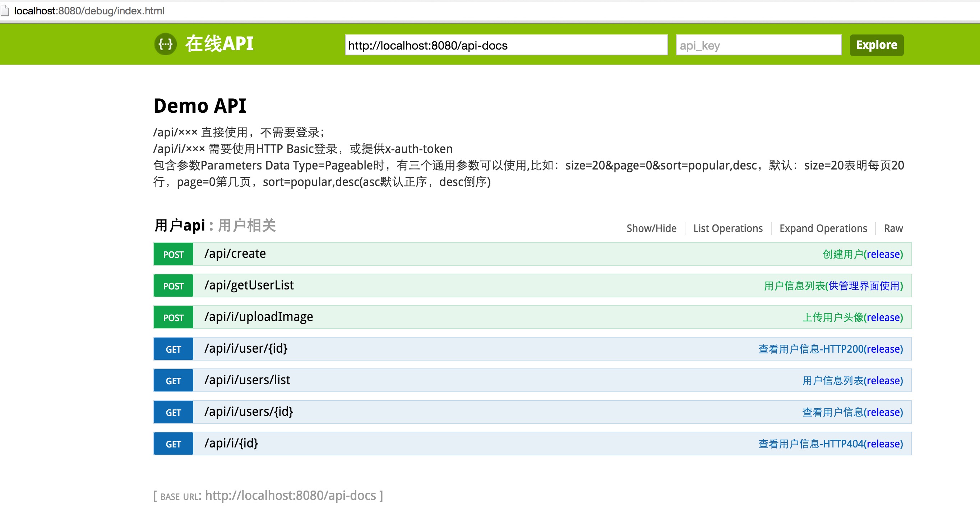
Task: Click the Expand Operations link
Action: coord(823,228)
